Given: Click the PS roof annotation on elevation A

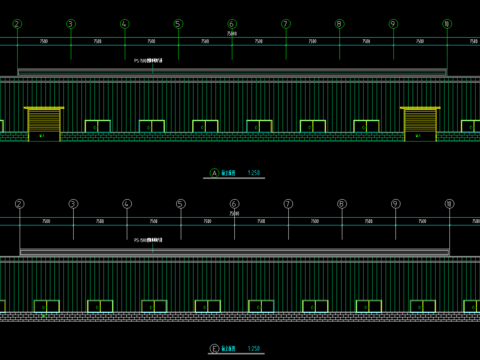Looking at the screenshot, I should pyautogui.click(x=148, y=61).
